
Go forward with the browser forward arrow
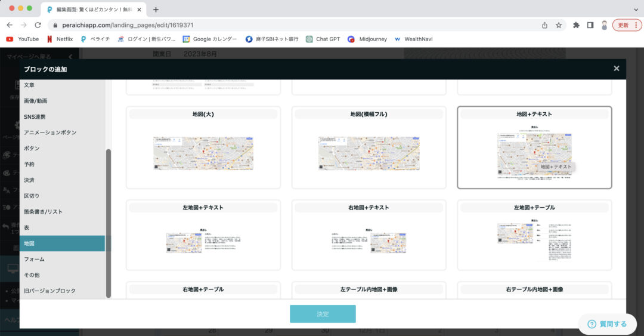(24, 25)
